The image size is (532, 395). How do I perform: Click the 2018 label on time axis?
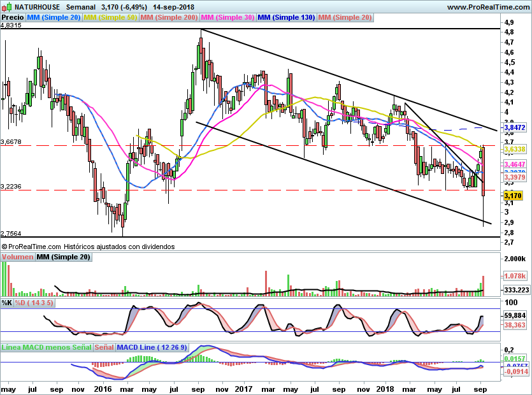(x=384, y=389)
